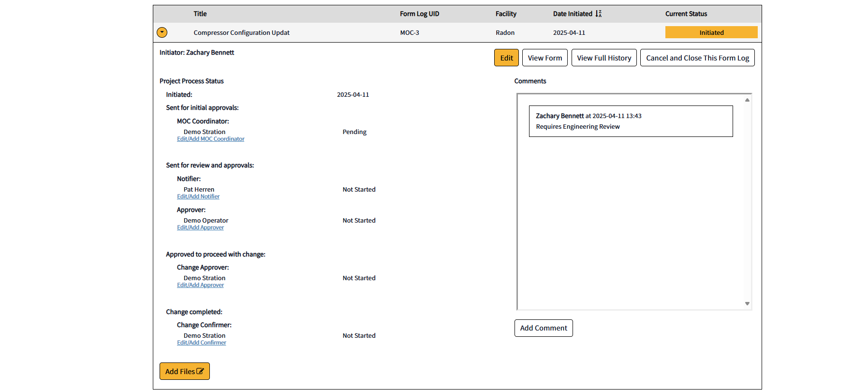This screenshot has height=391, width=868.
Task: Cancel and Close This Form Log
Action: [x=697, y=58]
